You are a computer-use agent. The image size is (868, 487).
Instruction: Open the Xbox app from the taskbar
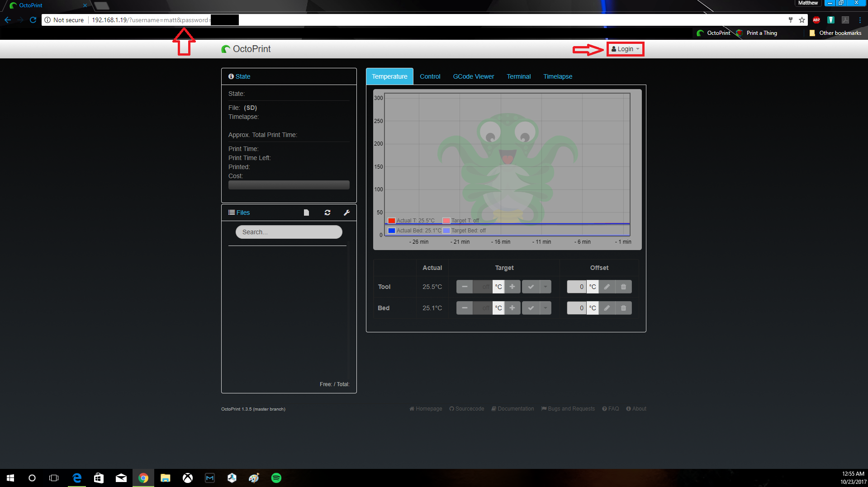(187, 478)
